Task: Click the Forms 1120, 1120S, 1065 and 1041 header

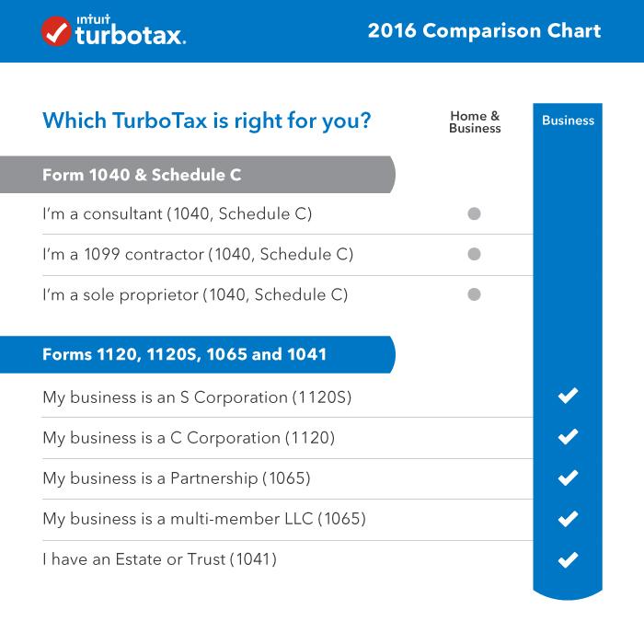Action: click(184, 354)
